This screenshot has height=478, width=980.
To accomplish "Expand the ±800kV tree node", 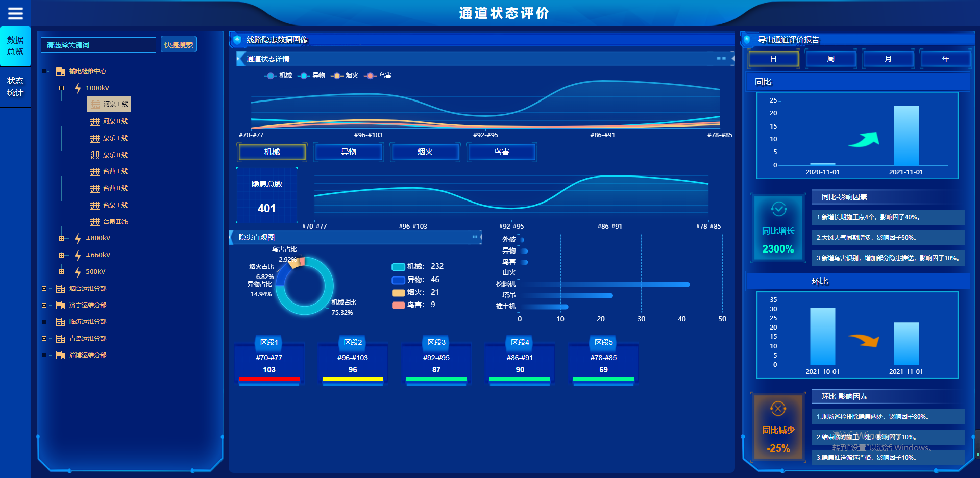I will (61, 238).
